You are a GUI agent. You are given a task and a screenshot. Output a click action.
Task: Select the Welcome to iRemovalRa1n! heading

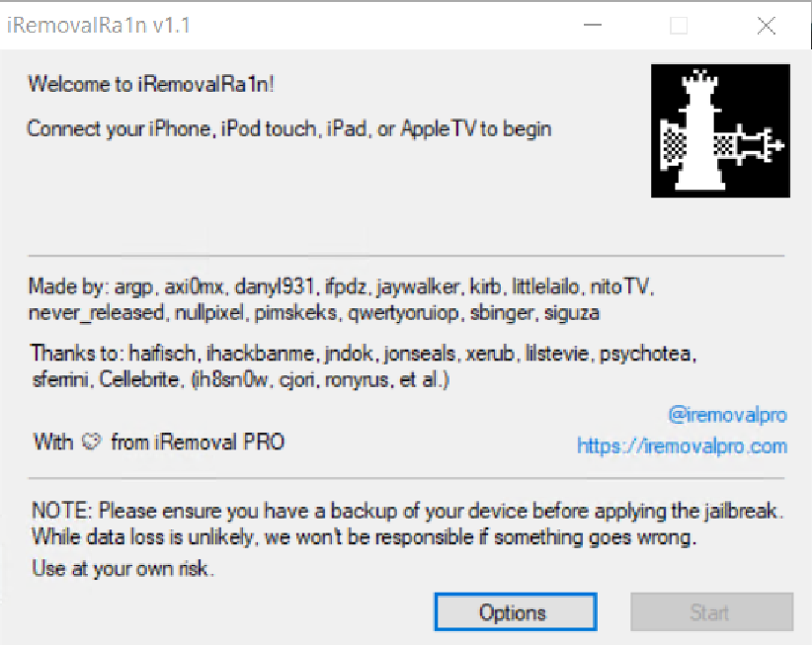click(151, 84)
